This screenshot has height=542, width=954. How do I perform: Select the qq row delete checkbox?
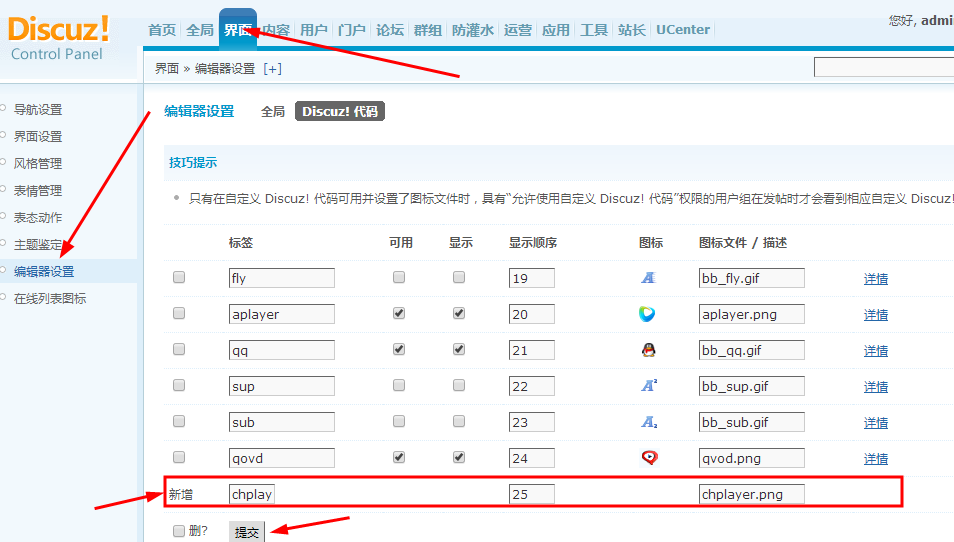tap(179, 349)
